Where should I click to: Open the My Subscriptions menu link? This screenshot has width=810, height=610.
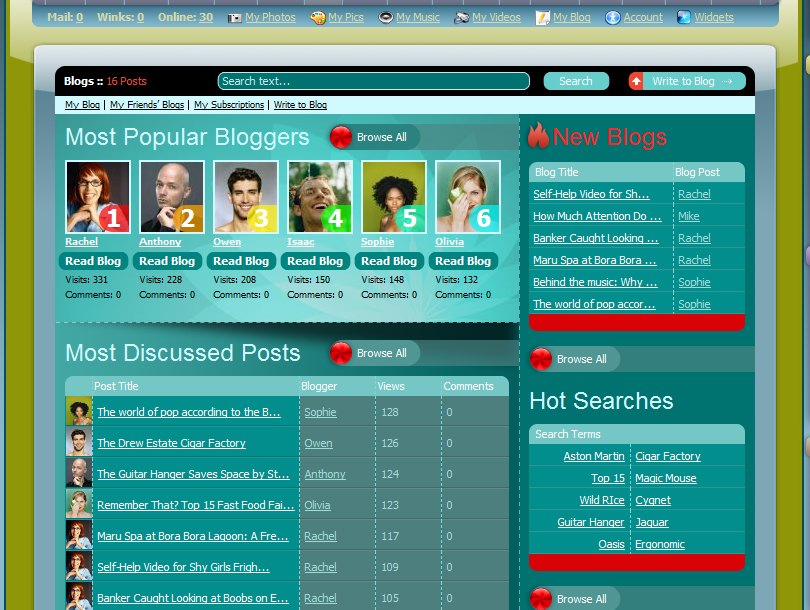click(x=229, y=105)
